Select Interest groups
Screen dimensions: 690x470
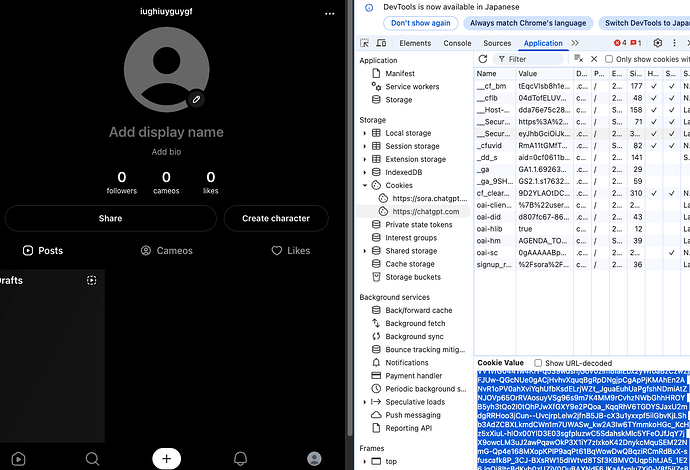click(x=411, y=238)
